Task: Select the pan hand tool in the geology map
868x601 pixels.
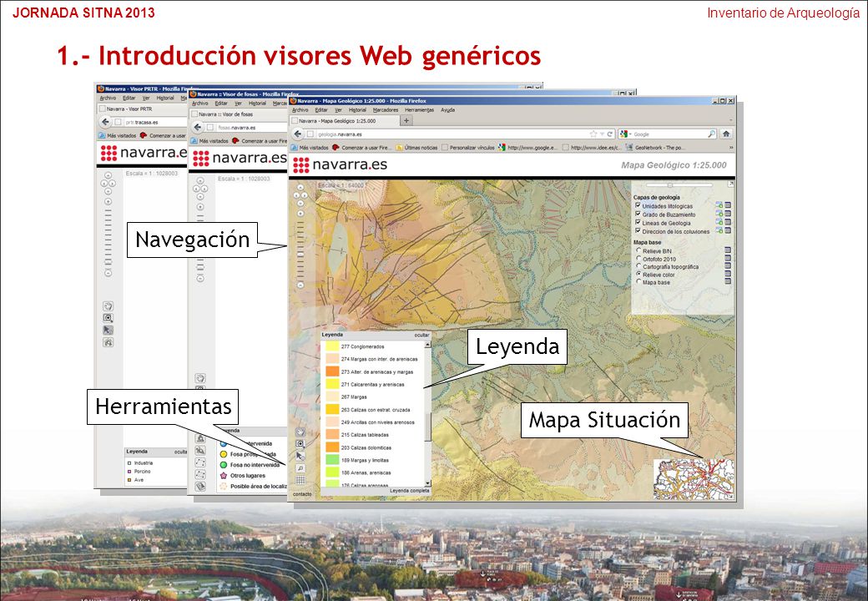Action: pyautogui.click(x=300, y=432)
